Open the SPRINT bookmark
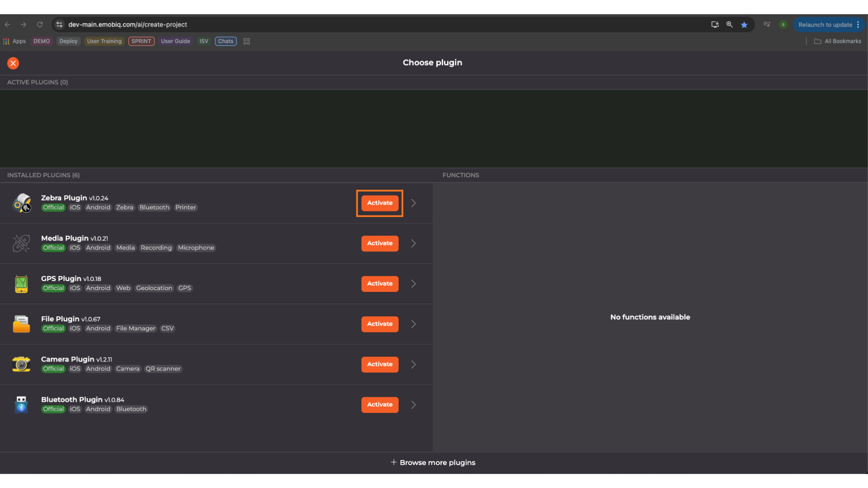This screenshot has width=868, height=488. (x=141, y=41)
